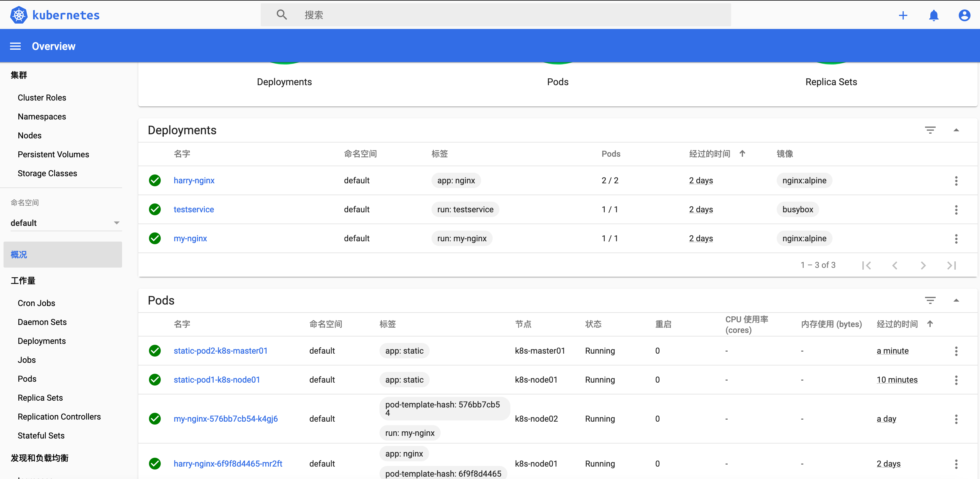Go to next page of Deployments
The height and width of the screenshot is (479, 980).
click(x=923, y=266)
